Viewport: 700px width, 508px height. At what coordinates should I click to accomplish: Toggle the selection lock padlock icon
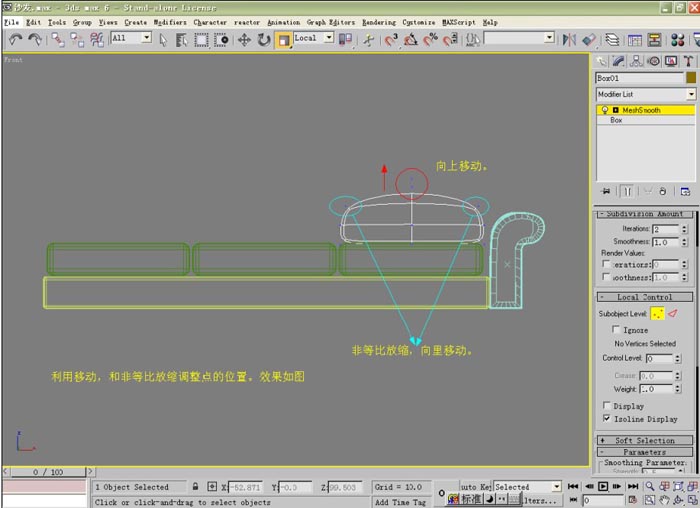click(x=195, y=487)
